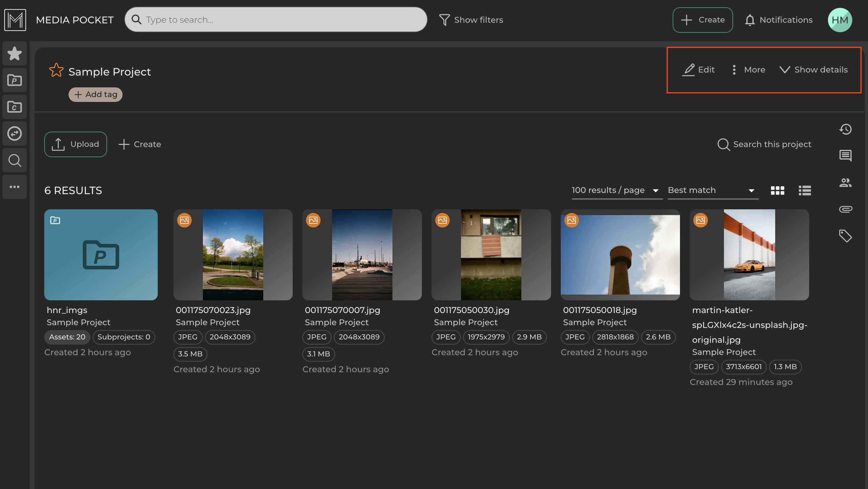Click the Upload button
The height and width of the screenshot is (489, 868).
(x=76, y=144)
